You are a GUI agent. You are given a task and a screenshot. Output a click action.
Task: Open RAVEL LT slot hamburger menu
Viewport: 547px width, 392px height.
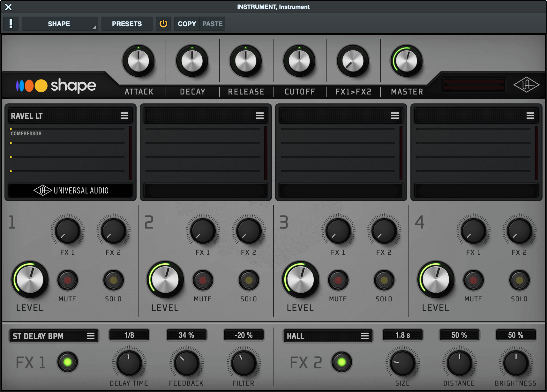click(x=124, y=116)
